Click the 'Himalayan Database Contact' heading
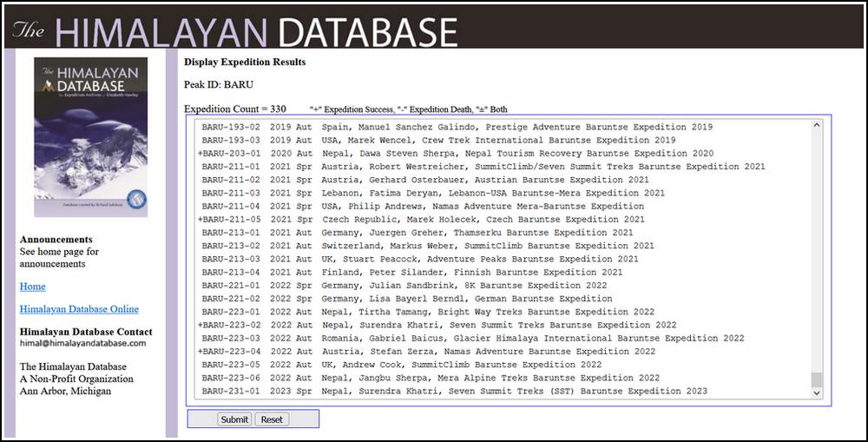 pos(86,332)
